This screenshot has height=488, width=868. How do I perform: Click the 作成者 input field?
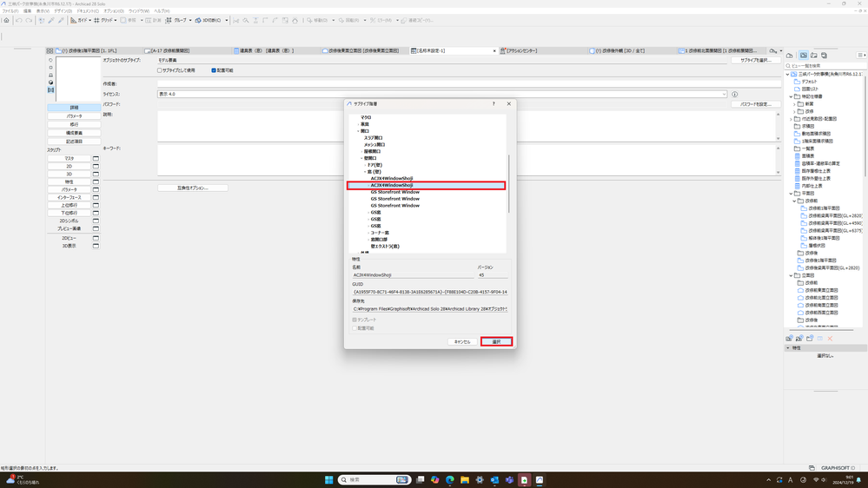tap(469, 84)
